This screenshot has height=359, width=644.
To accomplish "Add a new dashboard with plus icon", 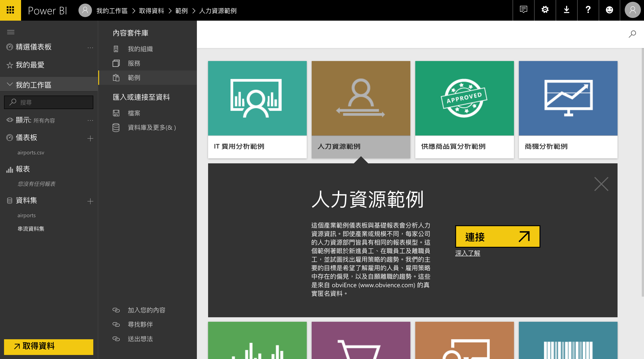I will [x=90, y=138].
